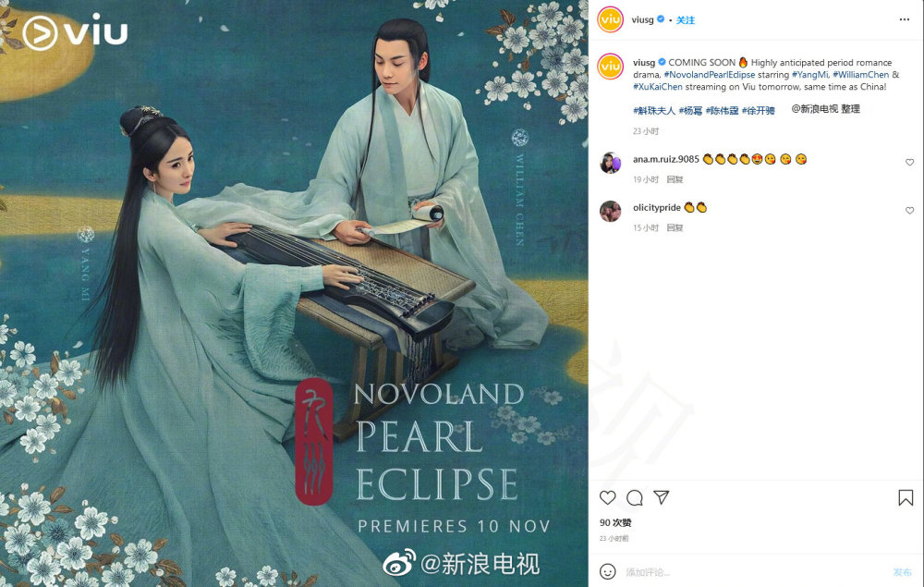This screenshot has height=587, width=924.
Task: Follow viusg with 关注 button
Action: (686, 20)
